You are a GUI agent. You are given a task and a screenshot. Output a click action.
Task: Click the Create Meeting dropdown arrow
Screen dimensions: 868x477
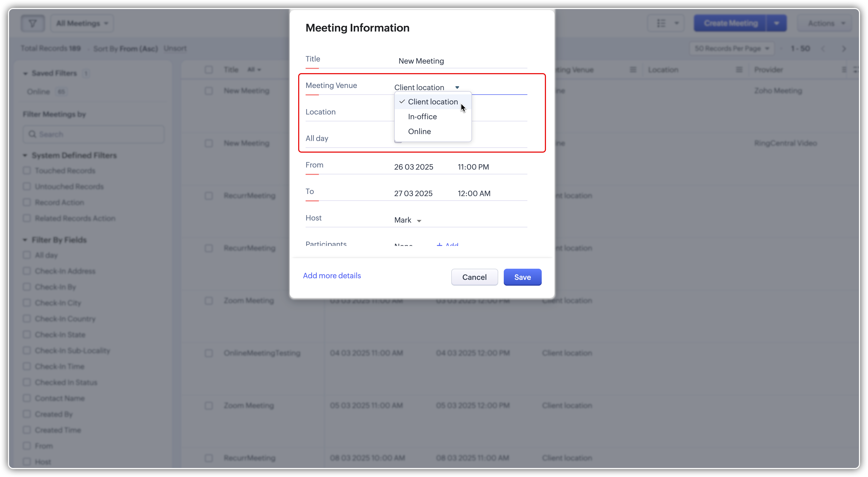click(776, 23)
